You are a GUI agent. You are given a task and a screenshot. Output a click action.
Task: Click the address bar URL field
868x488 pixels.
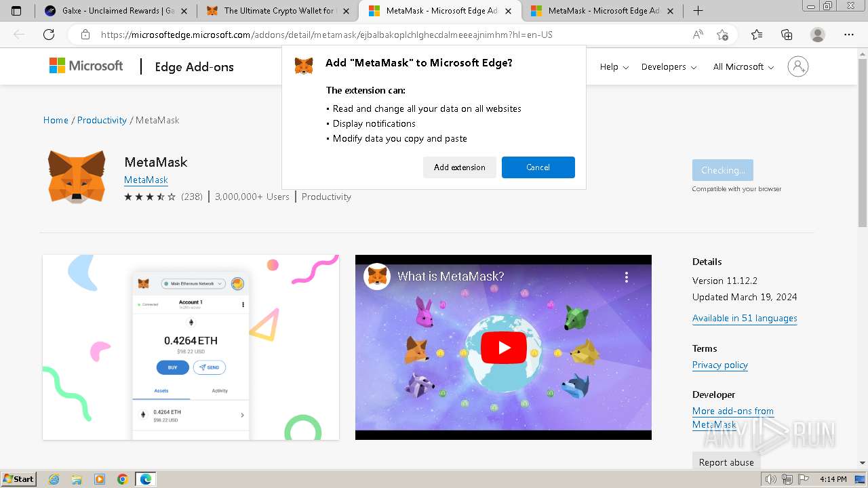tap(325, 35)
